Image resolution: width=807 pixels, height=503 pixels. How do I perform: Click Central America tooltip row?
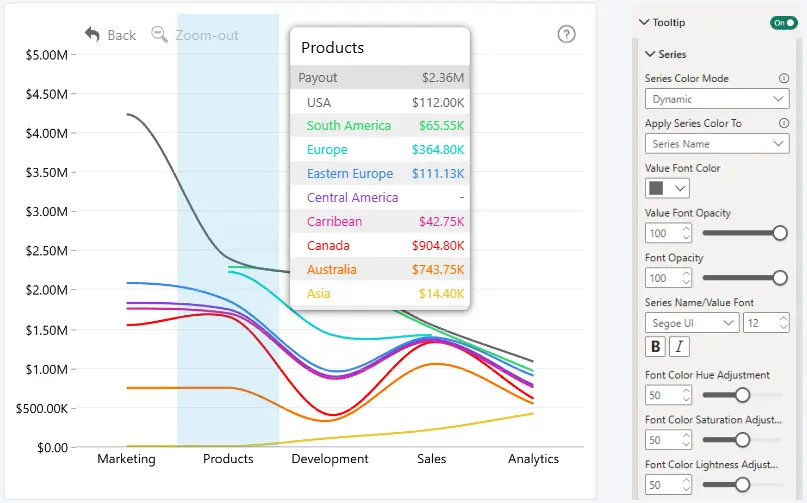[380, 198]
